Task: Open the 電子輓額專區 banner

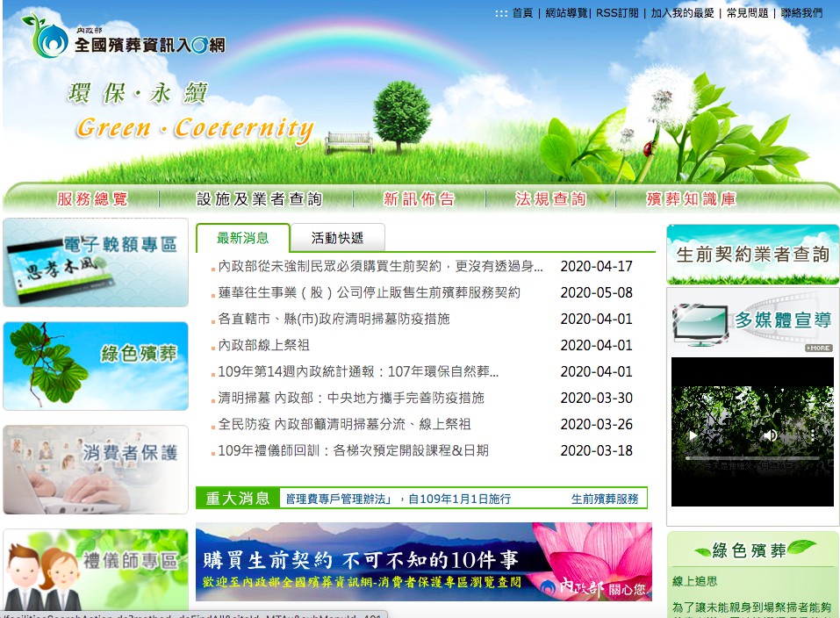Action: click(96, 262)
